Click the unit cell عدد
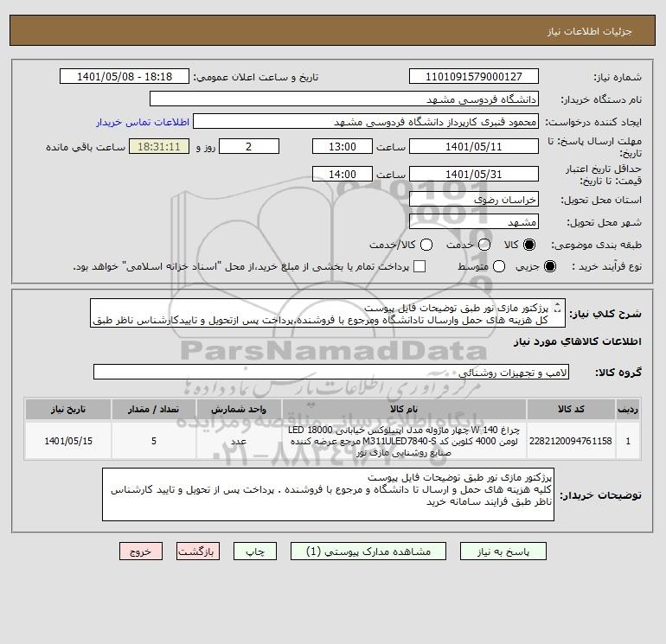666x644 pixels. point(239,441)
